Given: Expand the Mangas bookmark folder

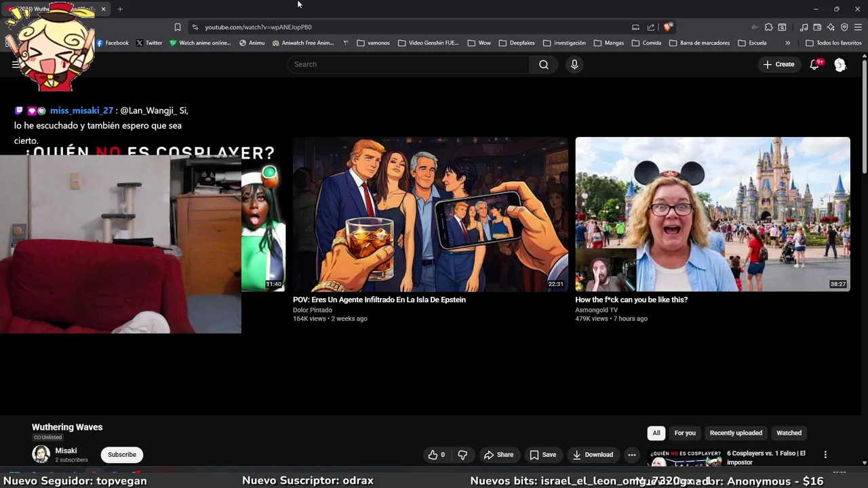Looking at the screenshot, I should pyautogui.click(x=609, y=43).
